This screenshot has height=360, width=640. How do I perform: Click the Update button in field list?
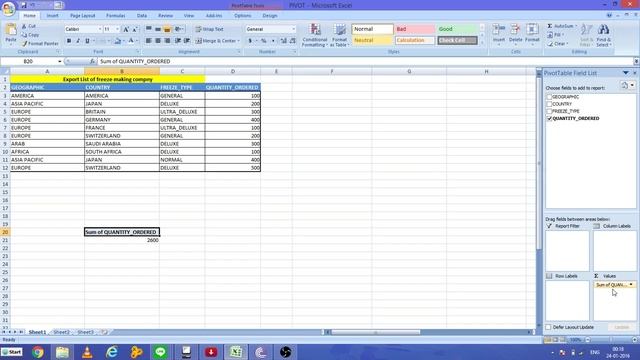point(622,327)
